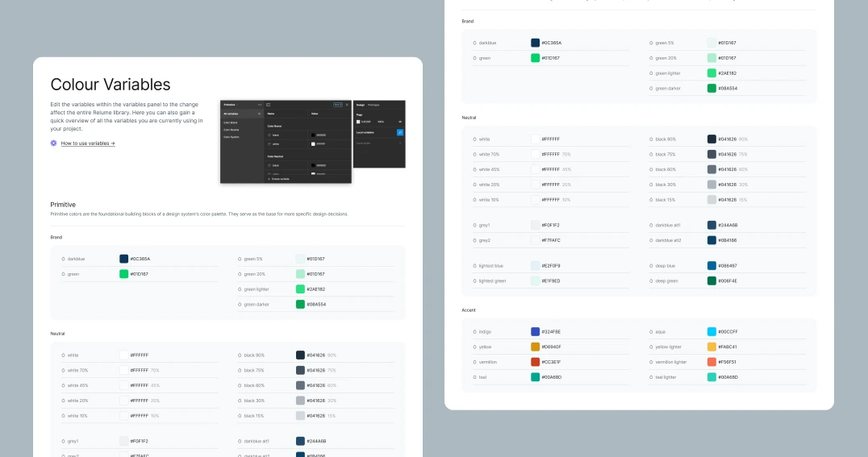Image resolution: width=868 pixels, height=457 pixels.
Task: Click the hex value #FABC41
Action: pyautogui.click(x=728, y=347)
